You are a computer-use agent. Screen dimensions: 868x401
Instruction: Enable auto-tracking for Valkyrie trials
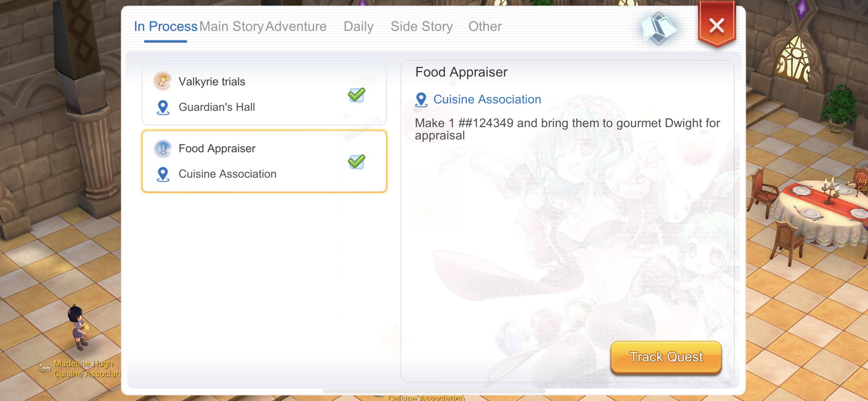(x=356, y=95)
